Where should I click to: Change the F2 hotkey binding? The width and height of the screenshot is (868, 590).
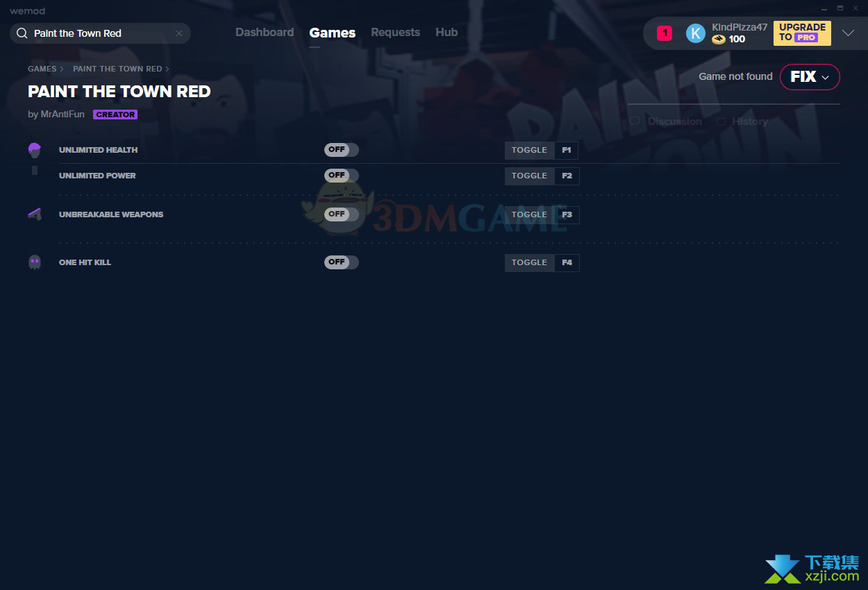click(x=567, y=176)
